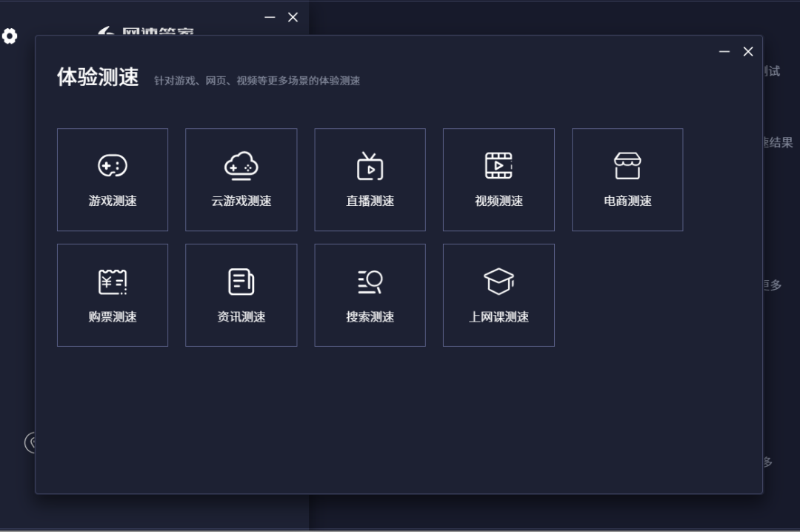This screenshot has height=532, width=800.
Task: Minimize the 体验测速 dialog
Action: pyautogui.click(x=724, y=52)
